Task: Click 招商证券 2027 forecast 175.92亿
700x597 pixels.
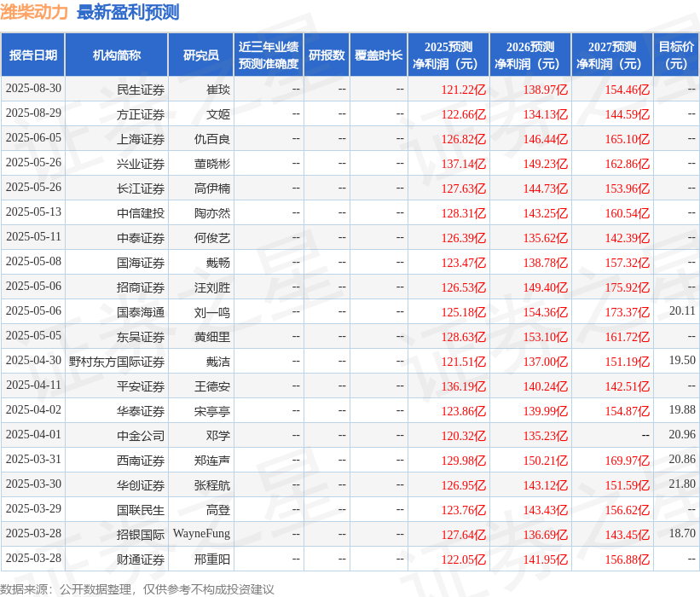Action: (x=628, y=287)
